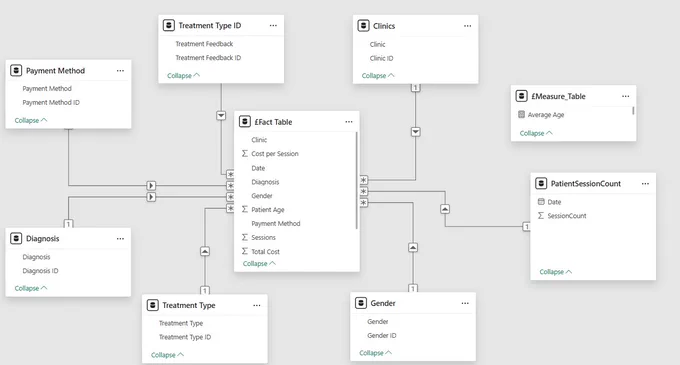
Task: Click the sigma icon next to Sessions
Action: (245, 237)
